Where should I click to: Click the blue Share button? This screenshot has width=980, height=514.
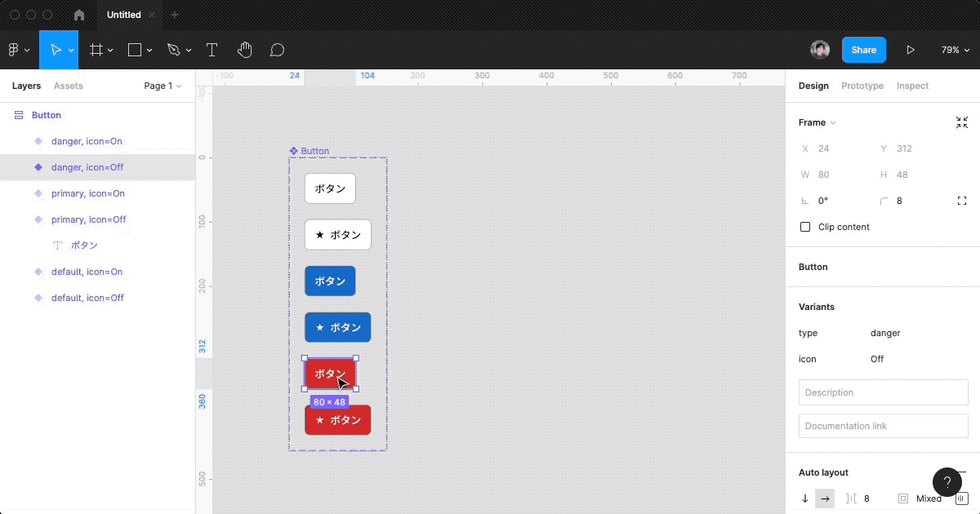tap(863, 50)
